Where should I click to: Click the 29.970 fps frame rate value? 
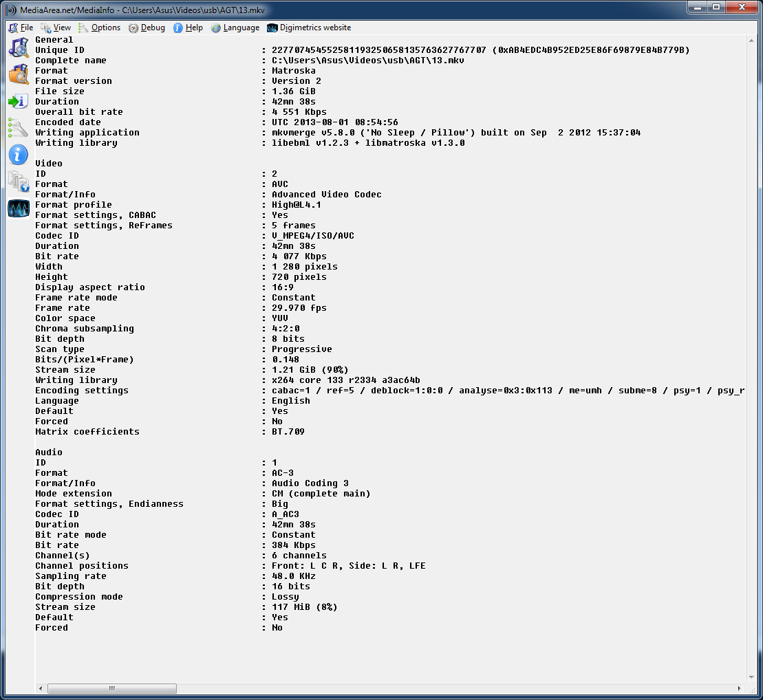299,308
